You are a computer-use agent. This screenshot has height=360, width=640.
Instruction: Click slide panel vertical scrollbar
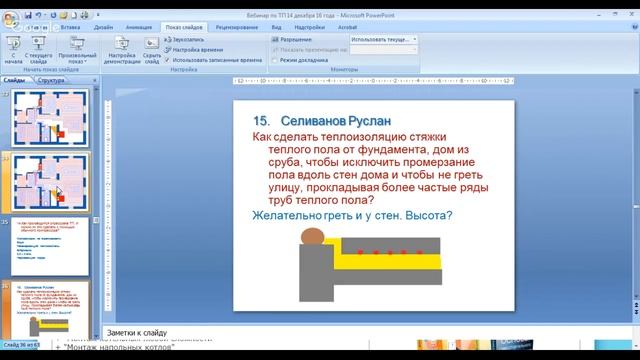96,212
